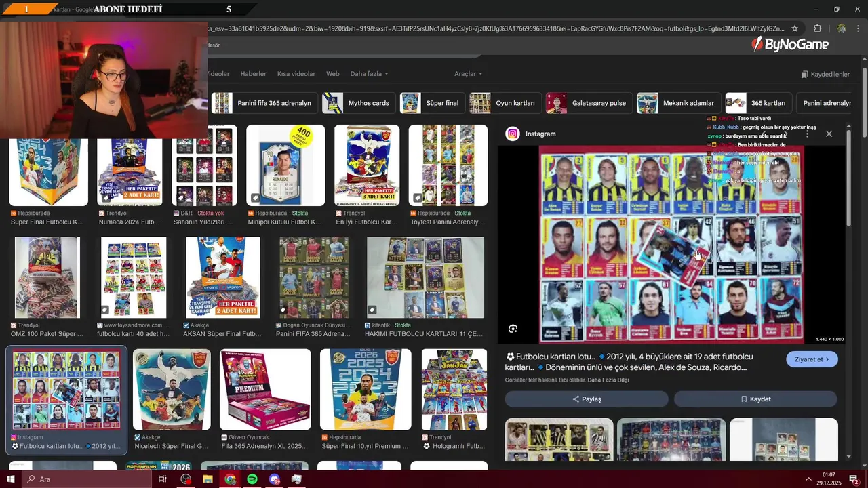Open the Daha Fazla Bilgi link
868x488 pixels.
[608, 380]
